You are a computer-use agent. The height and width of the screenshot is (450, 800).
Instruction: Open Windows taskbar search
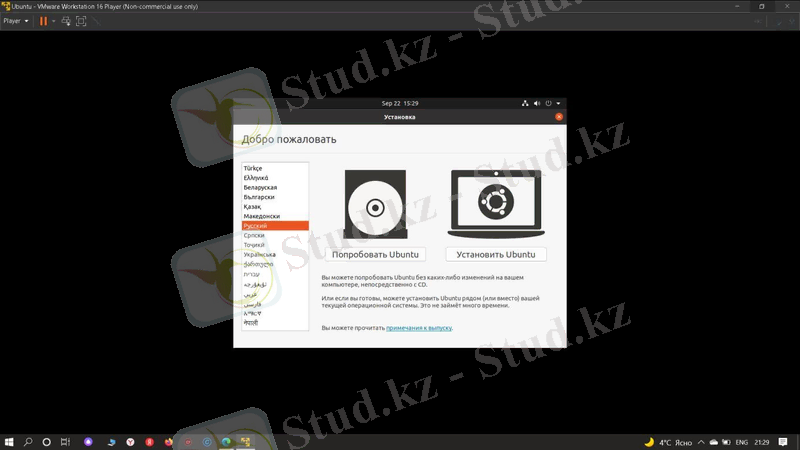click(x=28, y=442)
